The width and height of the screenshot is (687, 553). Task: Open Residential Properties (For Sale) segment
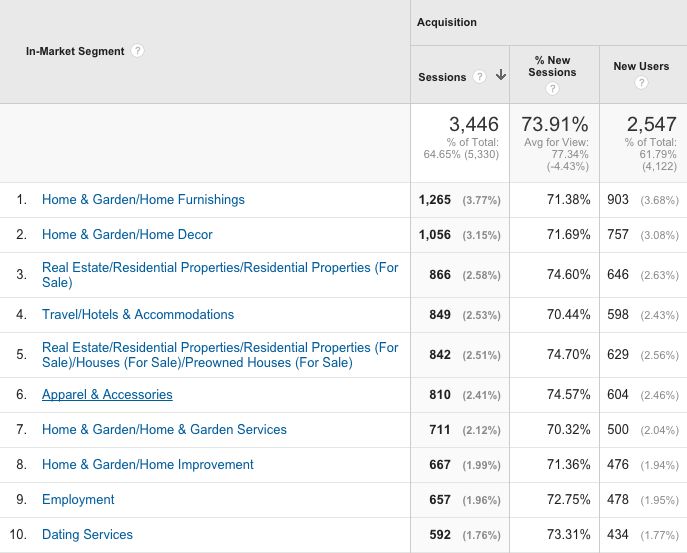coord(220,275)
